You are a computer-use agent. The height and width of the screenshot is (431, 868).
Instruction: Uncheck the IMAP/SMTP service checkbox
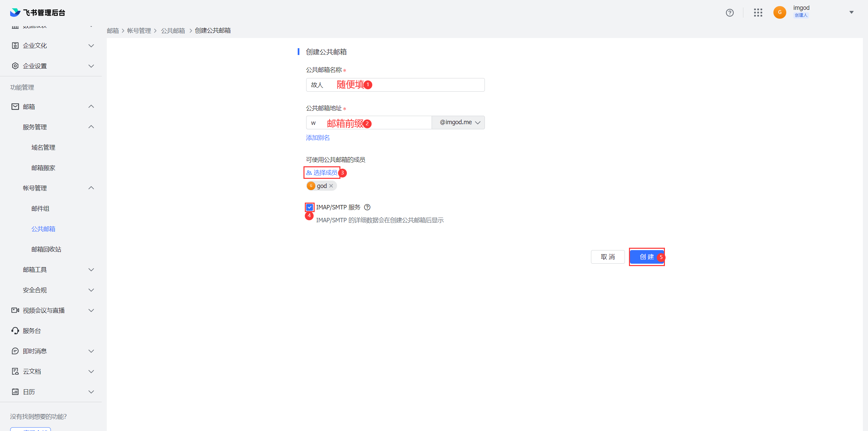[x=310, y=207]
